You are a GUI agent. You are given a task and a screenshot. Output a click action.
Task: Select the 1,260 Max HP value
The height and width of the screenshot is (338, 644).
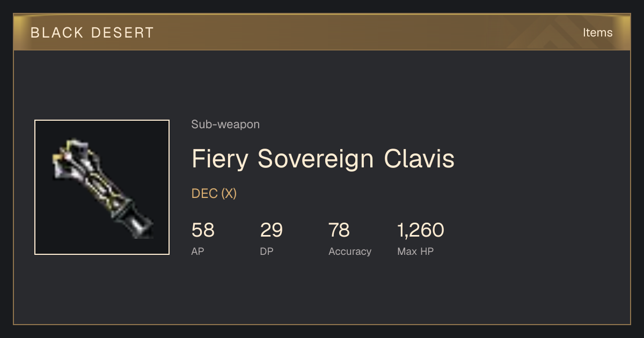coord(421,230)
